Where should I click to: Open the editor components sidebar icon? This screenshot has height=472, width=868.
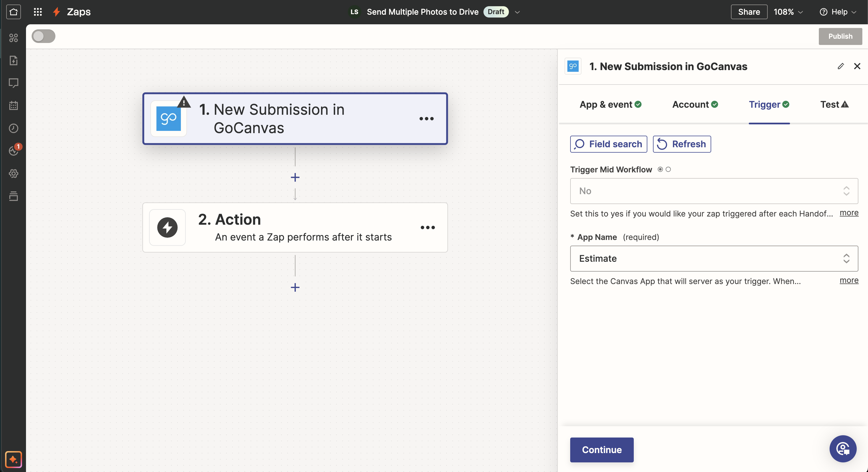click(x=14, y=38)
